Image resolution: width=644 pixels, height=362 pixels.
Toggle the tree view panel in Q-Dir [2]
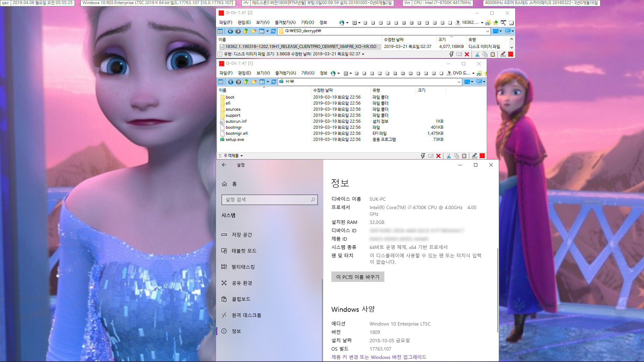pyautogui.click(x=220, y=31)
